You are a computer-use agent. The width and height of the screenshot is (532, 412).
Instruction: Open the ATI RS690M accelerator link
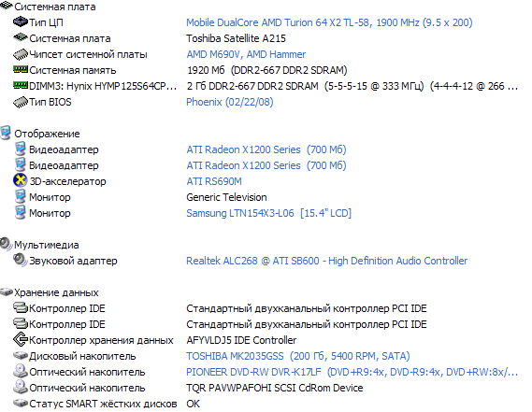[214, 181]
